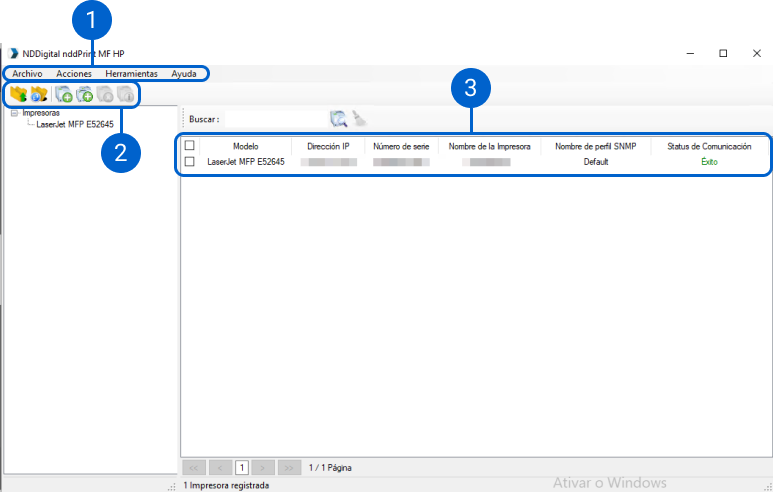Open the Archivo menu

click(27, 74)
